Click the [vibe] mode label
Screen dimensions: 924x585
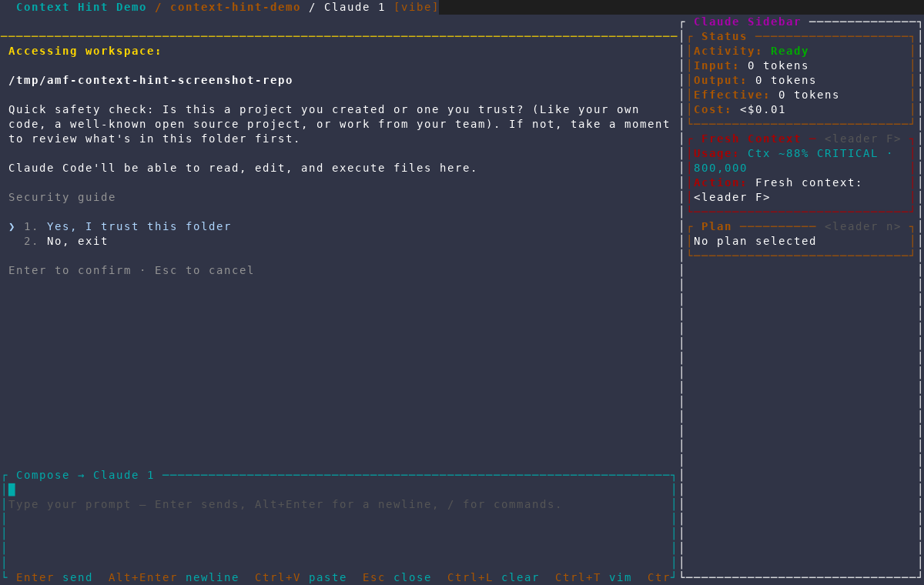pyautogui.click(x=417, y=7)
